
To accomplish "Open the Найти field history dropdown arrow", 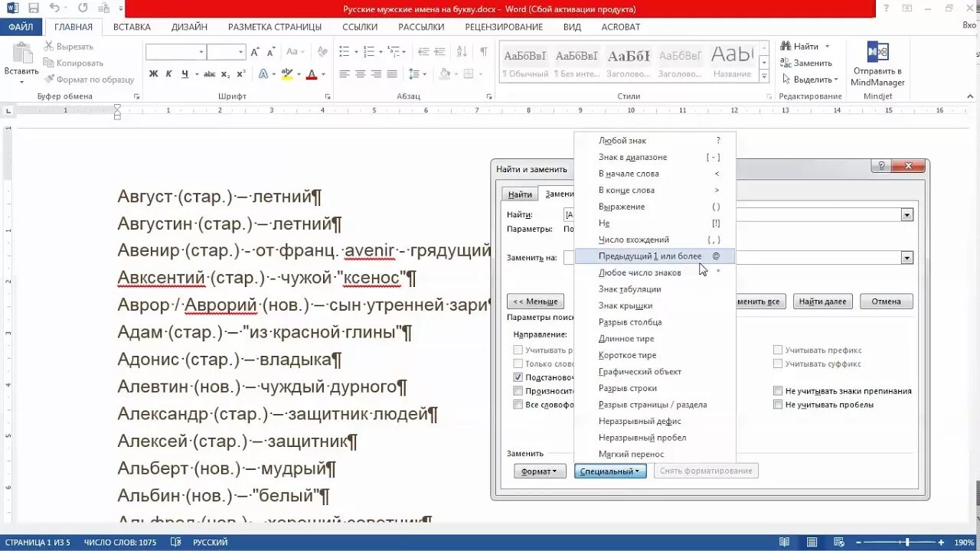I will point(907,215).
